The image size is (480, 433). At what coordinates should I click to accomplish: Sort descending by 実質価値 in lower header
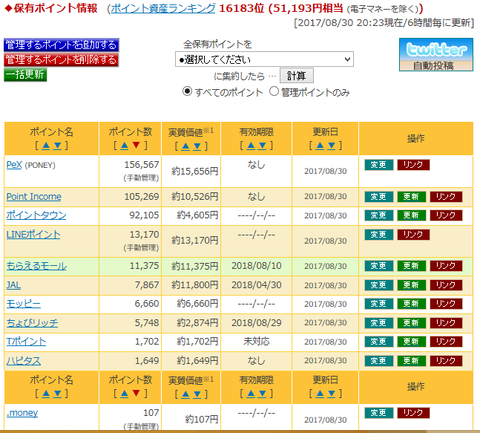pos(197,394)
